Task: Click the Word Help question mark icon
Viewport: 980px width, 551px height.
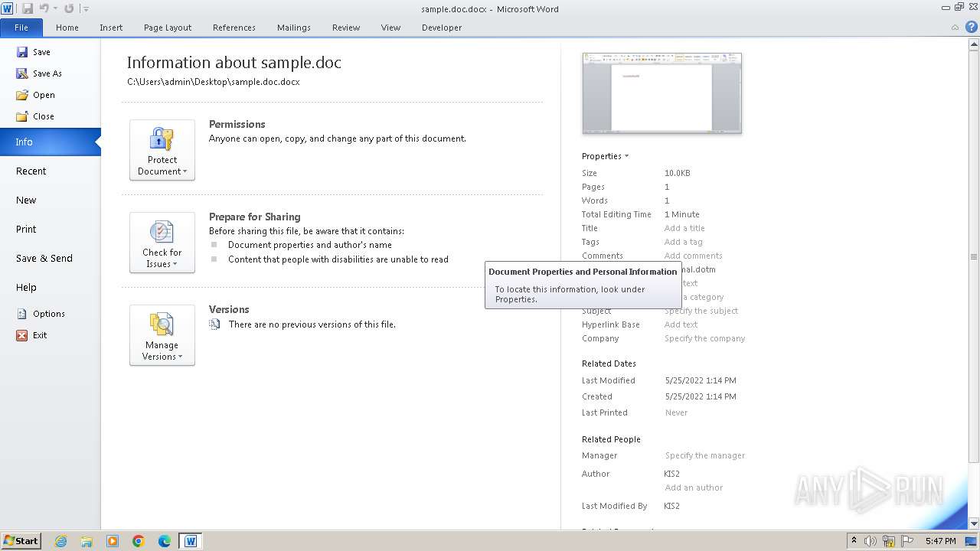Action: pyautogui.click(x=972, y=27)
